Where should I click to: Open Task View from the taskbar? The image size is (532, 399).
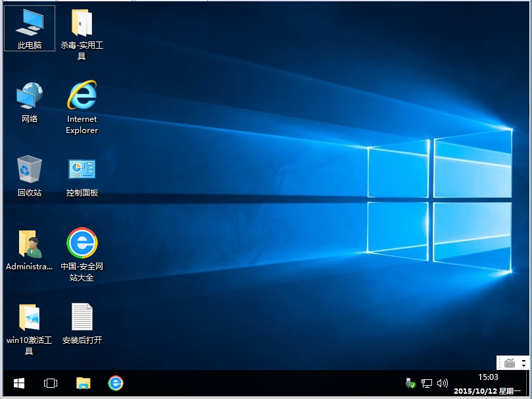[x=51, y=383]
